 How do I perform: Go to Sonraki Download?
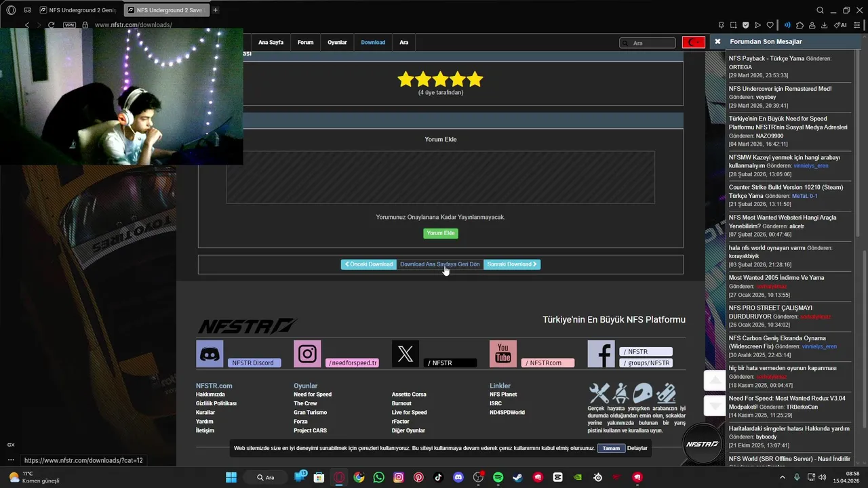512,264
